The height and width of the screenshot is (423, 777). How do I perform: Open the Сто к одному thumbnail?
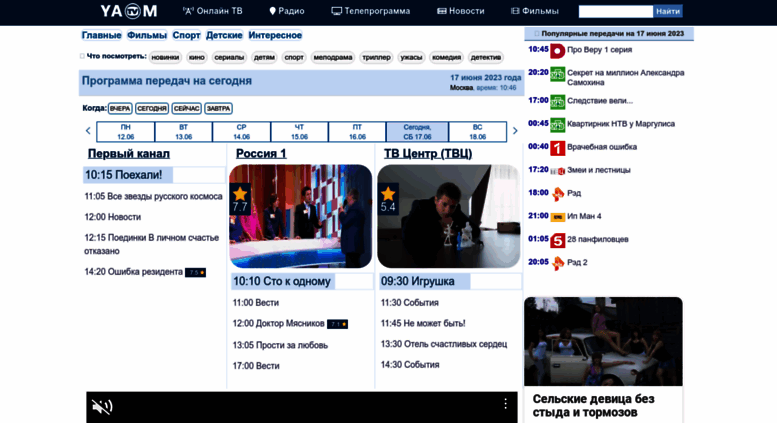point(301,216)
